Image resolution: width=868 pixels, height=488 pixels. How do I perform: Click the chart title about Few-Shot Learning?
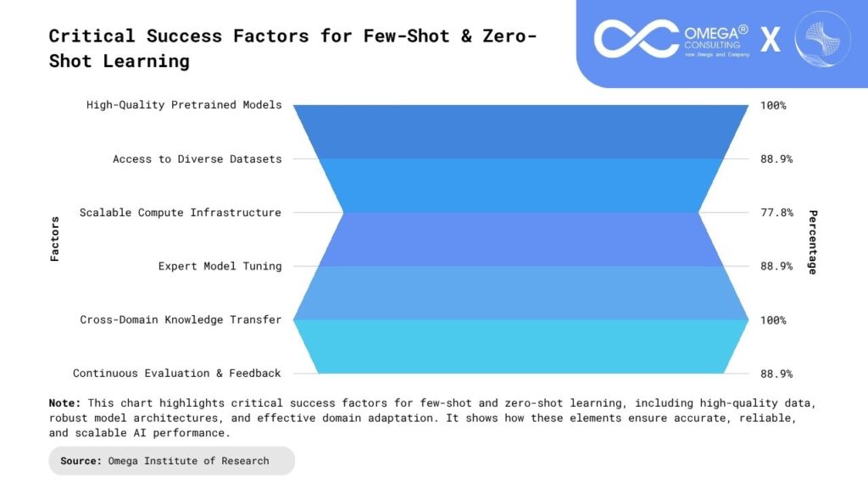tap(292, 48)
